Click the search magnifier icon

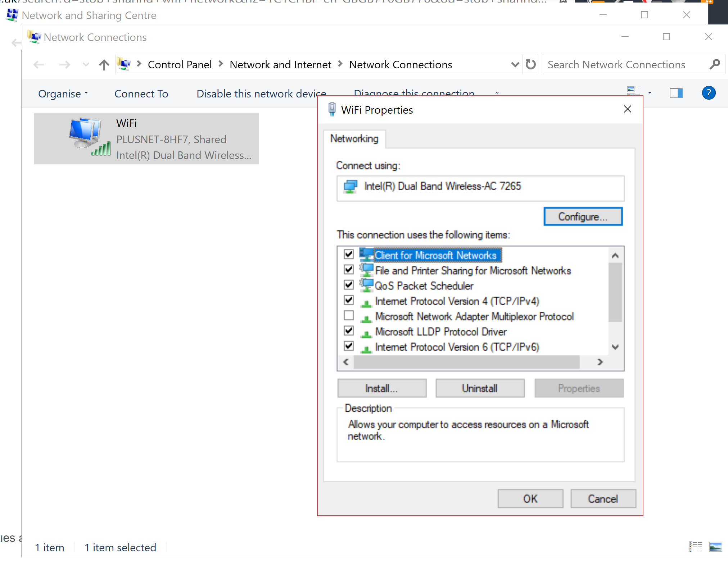click(x=715, y=64)
